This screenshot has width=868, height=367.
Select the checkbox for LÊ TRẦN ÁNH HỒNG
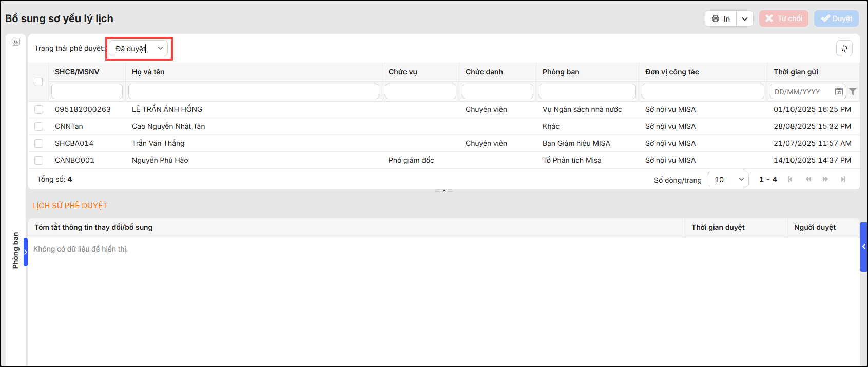(38, 109)
